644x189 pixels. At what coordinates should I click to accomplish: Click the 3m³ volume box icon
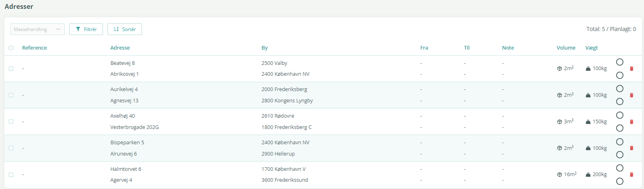click(560, 122)
